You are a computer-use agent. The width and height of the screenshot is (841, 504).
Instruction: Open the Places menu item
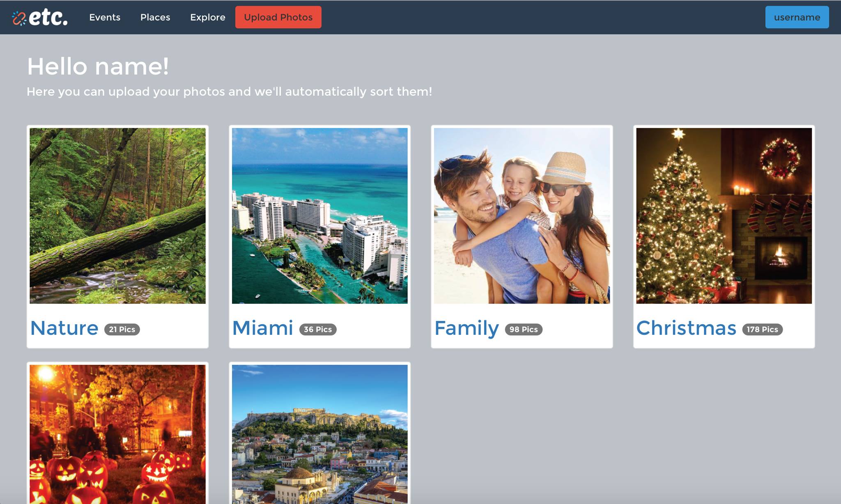coord(155,17)
